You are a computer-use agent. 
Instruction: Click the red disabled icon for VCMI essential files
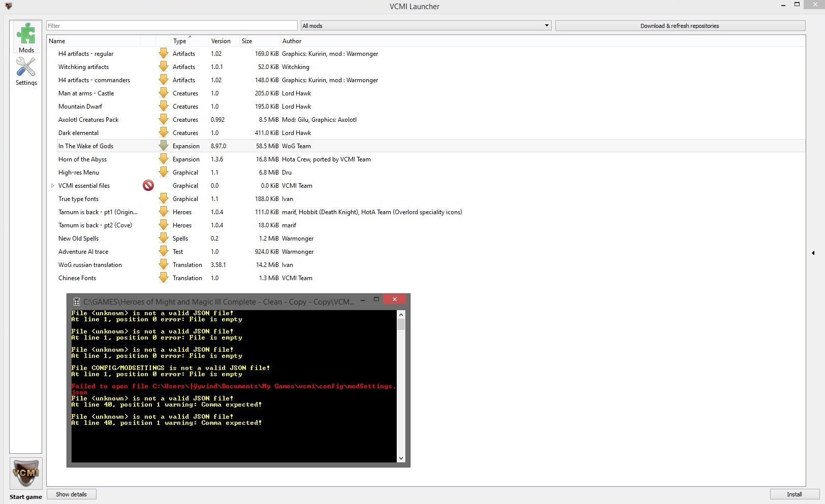coord(148,185)
